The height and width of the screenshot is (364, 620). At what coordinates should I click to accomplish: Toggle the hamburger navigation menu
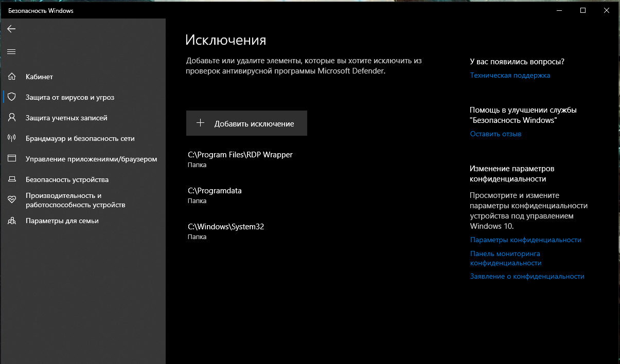click(x=11, y=51)
